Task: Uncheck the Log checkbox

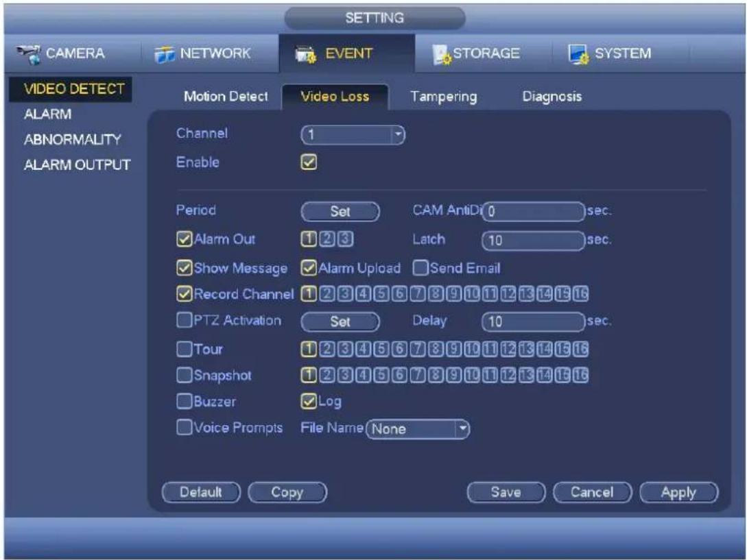Action: point(309,402)
